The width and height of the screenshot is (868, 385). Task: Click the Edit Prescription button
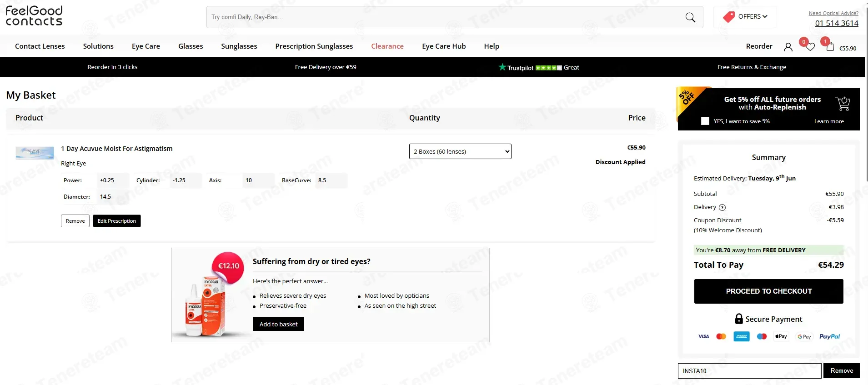click(117, 221)
